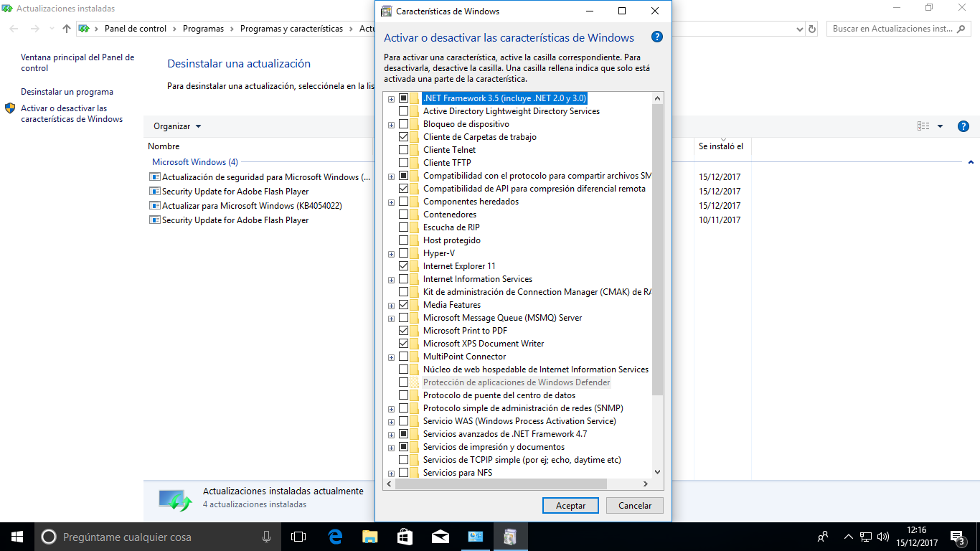Expand the Media Features node
The height and width of the screenshot is (551, 980).
tap(391, 306)
